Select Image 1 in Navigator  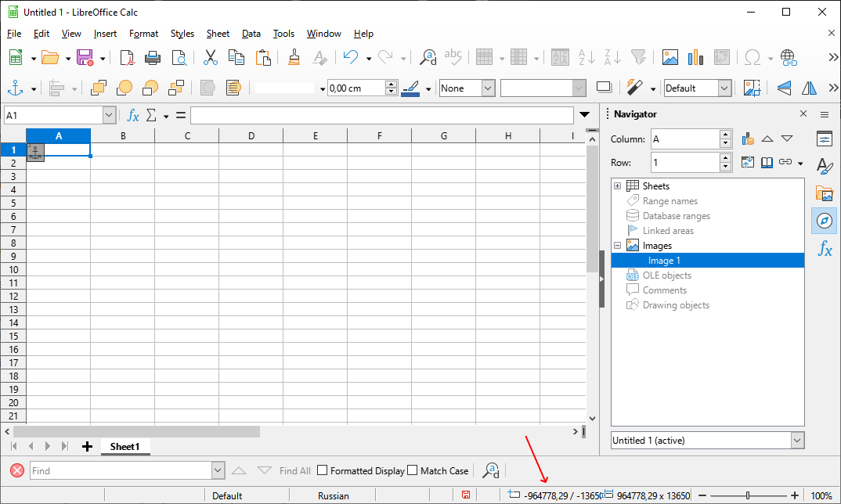707,261
